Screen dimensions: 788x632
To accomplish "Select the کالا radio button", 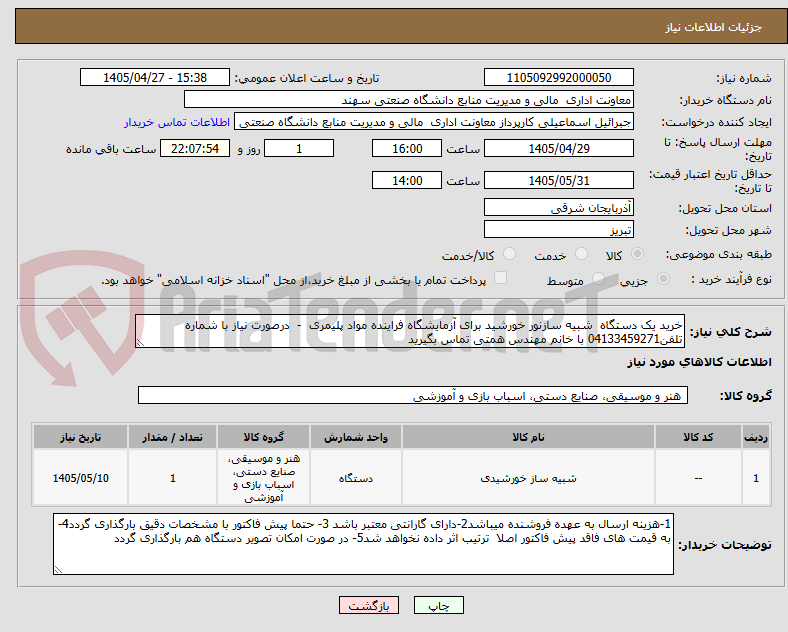I will [637, 254].
